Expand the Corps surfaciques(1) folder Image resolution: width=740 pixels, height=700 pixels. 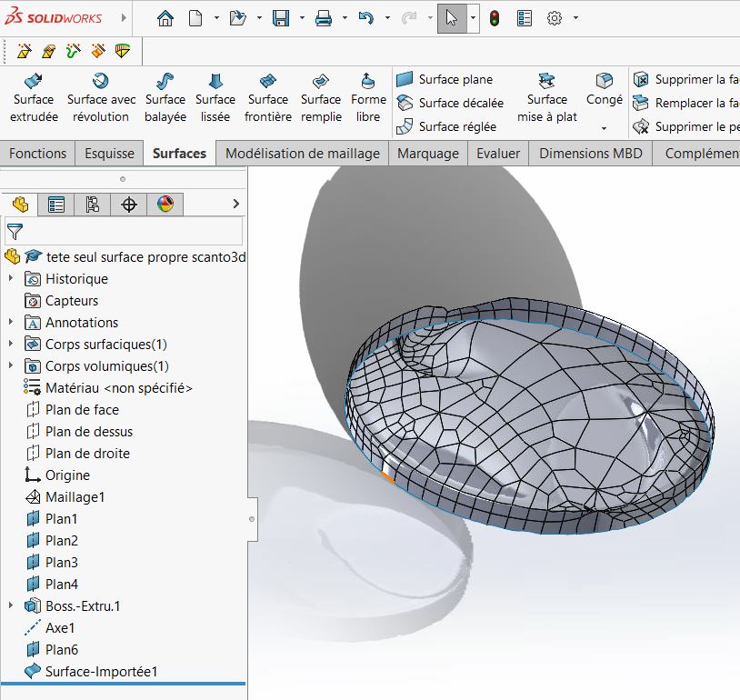11,344
